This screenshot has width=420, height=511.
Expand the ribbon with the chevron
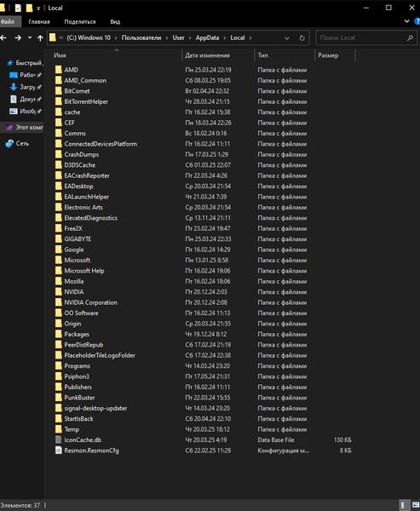point(406,21)
